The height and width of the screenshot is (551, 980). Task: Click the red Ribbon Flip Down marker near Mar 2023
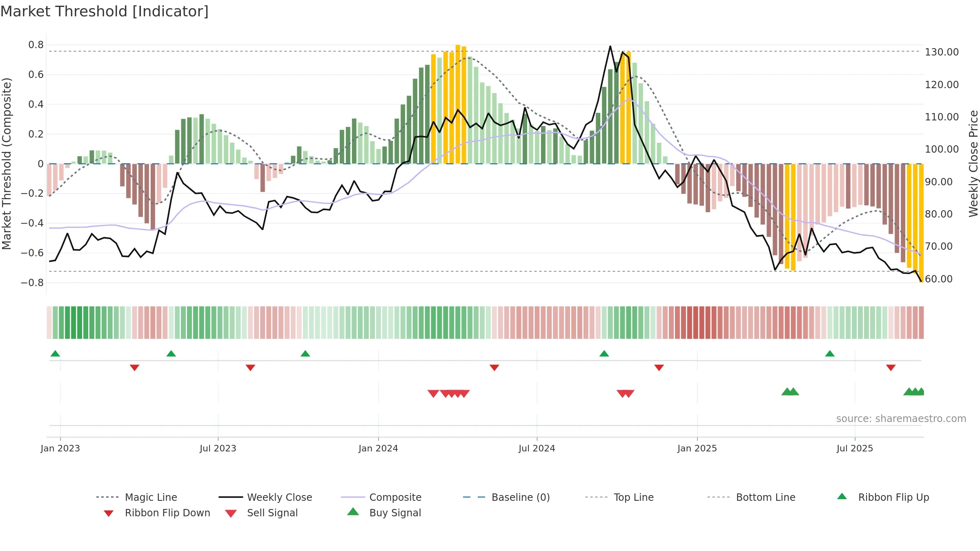coord(134,368)
